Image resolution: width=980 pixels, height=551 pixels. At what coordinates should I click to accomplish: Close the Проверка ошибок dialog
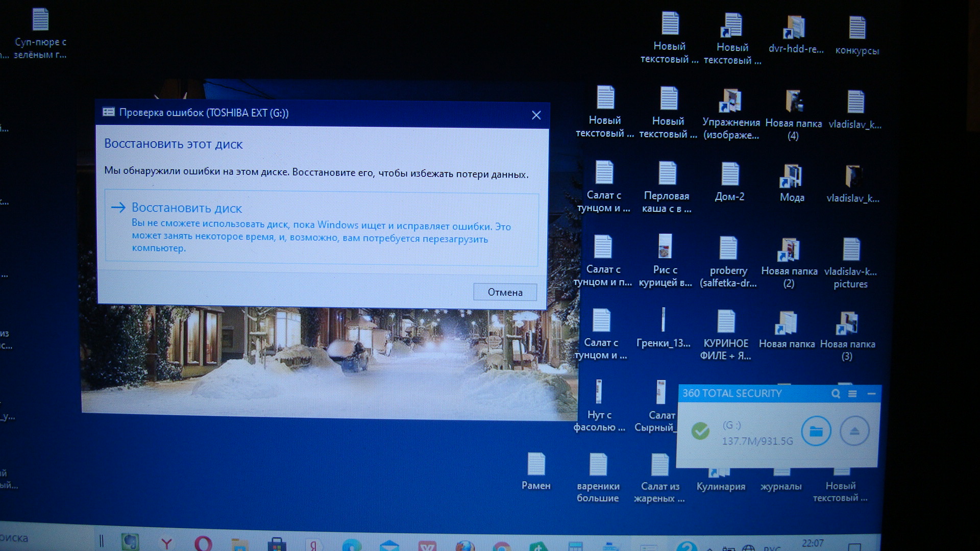pos(536,115)
